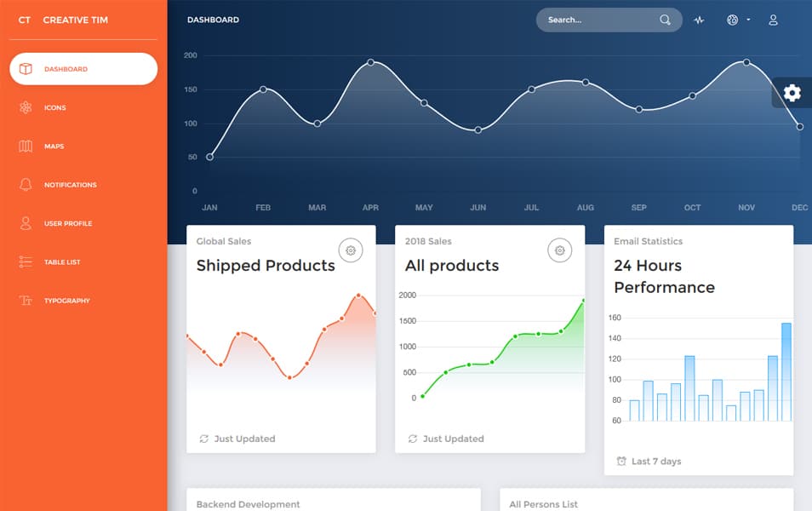Click the pulse activity icon in top navbar
This screenshot has height=511, width=812.
pos(699,20)
